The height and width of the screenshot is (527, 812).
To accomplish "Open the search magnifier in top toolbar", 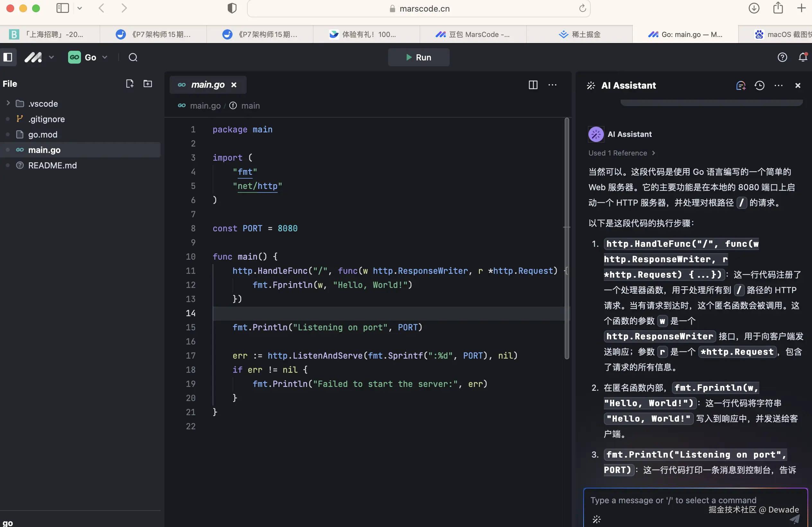I will [133, 57].
